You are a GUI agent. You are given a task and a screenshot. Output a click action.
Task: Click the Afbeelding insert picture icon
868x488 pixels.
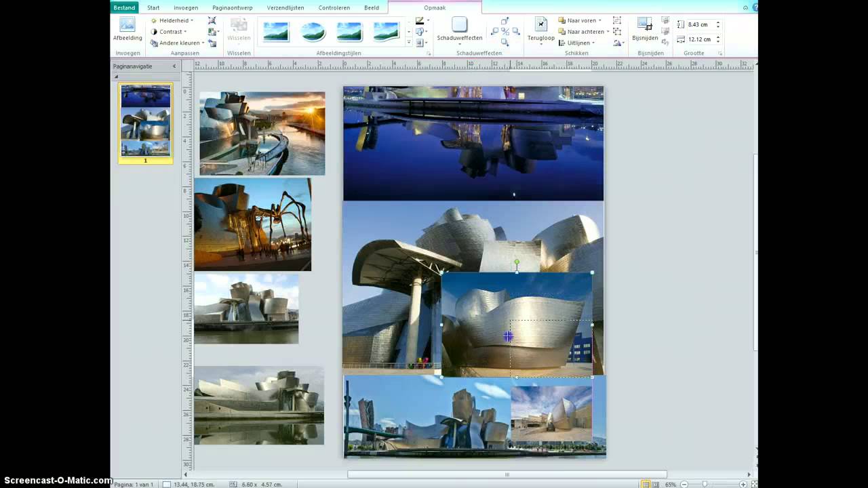point(127,30)
